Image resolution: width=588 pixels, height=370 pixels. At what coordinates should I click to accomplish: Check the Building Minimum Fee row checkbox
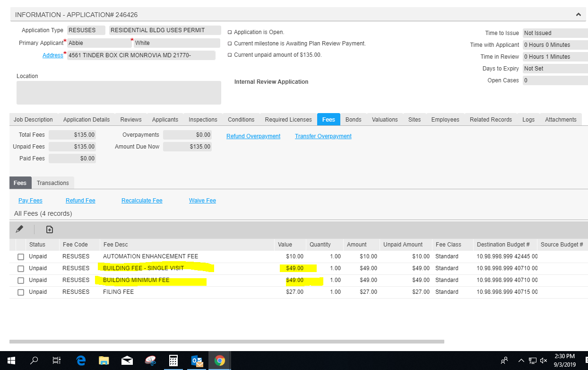tap(20, 281)
